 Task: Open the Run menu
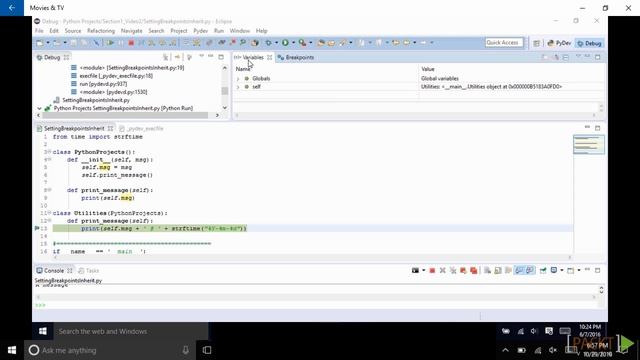pyautogui.click(x=219, y=31)
